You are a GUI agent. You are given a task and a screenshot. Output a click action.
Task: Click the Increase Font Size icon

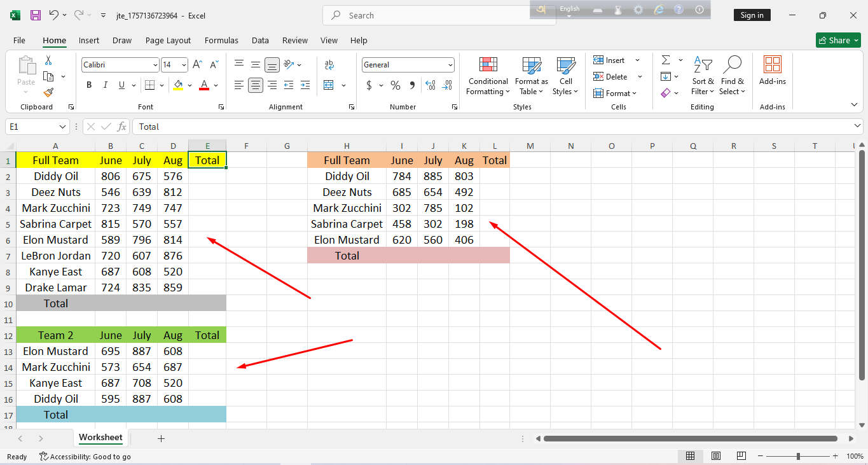(x=197, y=65)
